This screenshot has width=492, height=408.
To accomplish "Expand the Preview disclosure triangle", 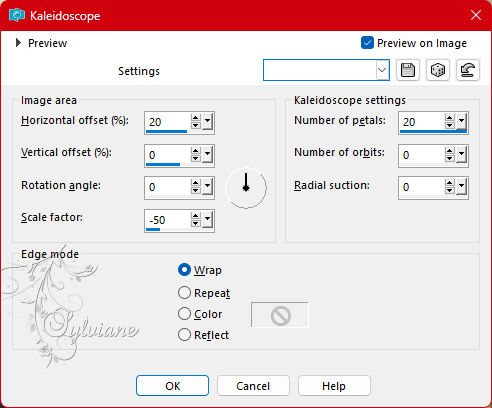I will click(18, 43).
